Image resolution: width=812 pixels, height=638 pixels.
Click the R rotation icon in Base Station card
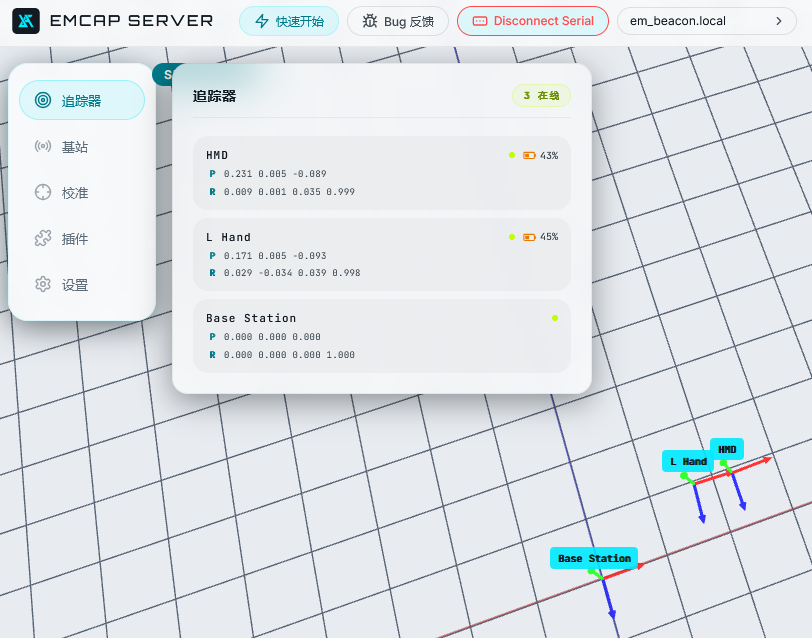point(212,355)
